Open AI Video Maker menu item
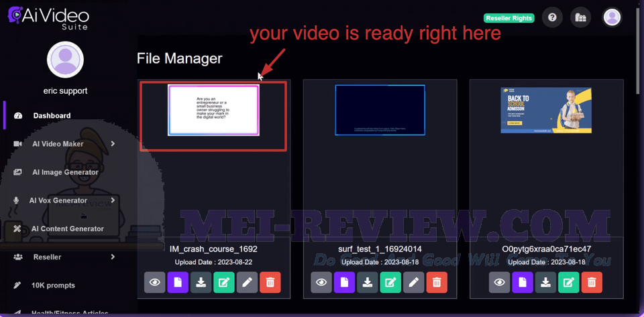 tap(58, 144)
